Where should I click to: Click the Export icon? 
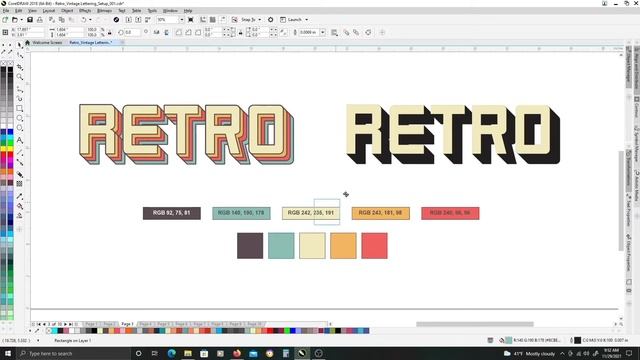pyautogui.click(x=138, y=20)
